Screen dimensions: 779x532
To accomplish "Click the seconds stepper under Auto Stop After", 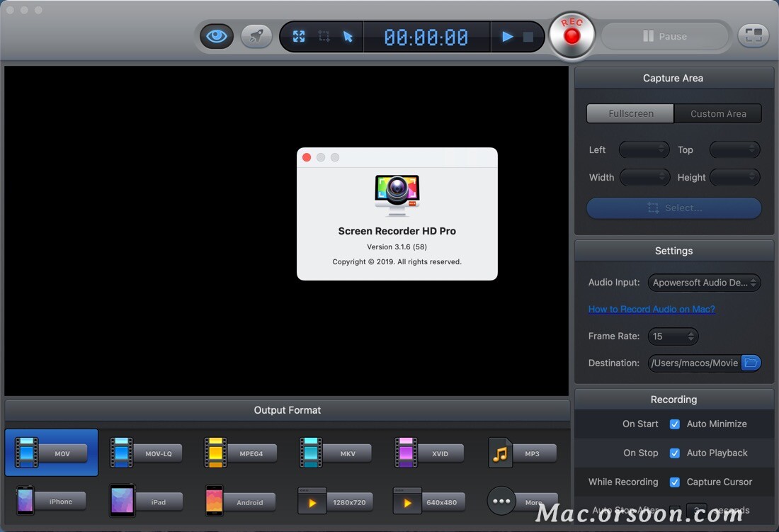I will click(x=697, y=511).
